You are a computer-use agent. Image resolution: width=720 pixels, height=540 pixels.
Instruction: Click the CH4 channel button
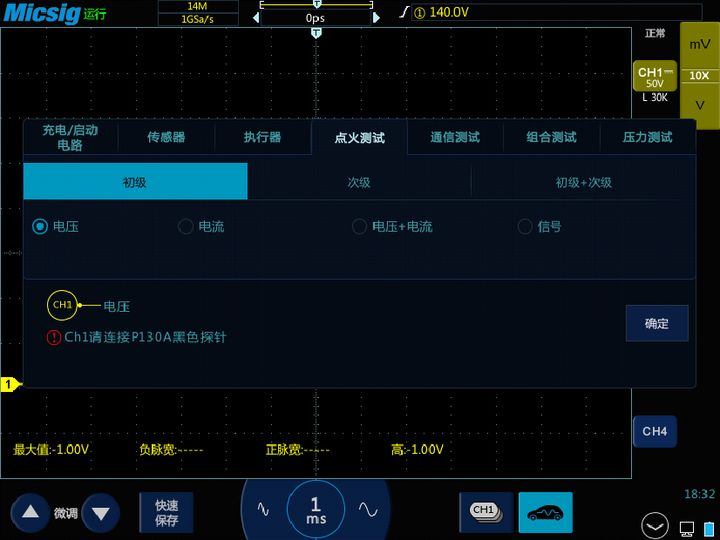655,432
